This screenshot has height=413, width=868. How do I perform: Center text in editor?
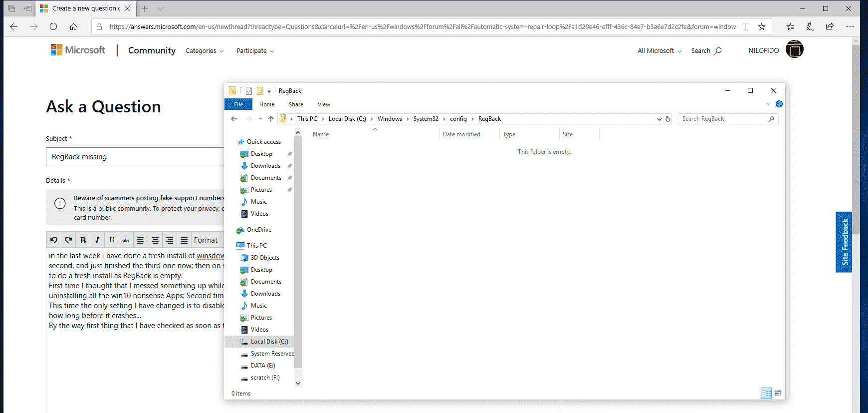coord(155,240)
